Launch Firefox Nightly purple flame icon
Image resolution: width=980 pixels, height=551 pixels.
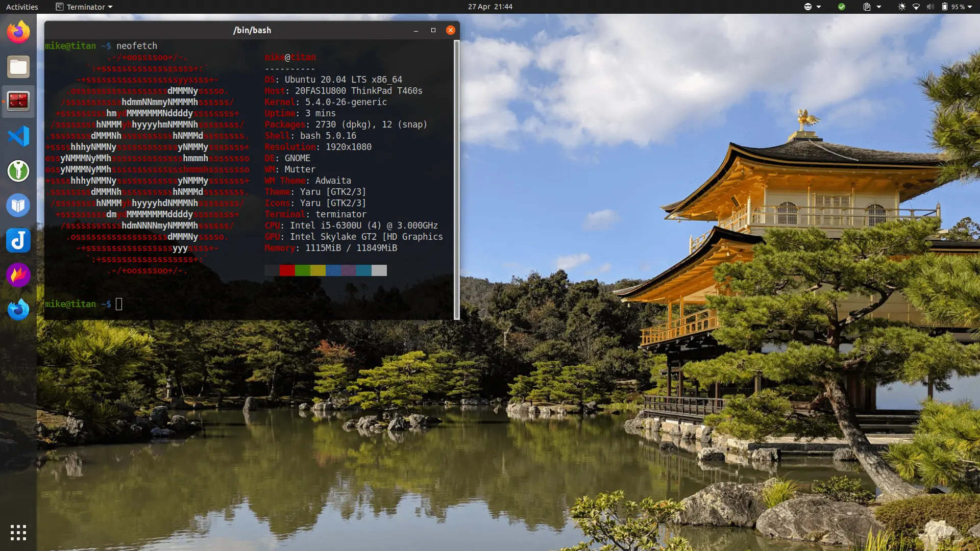pyautogui.click(x=18, y=275)
